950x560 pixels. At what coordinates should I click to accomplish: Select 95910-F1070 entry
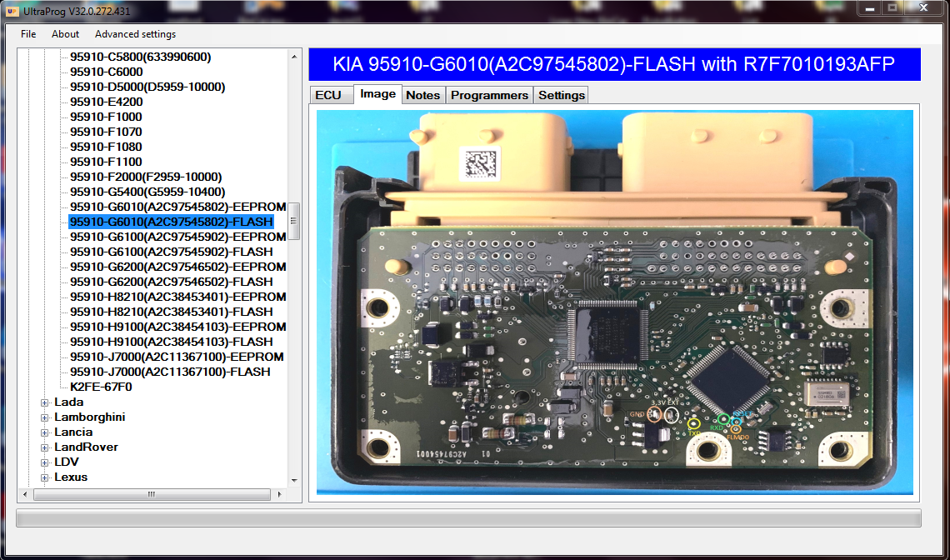(x=106, y=132)
